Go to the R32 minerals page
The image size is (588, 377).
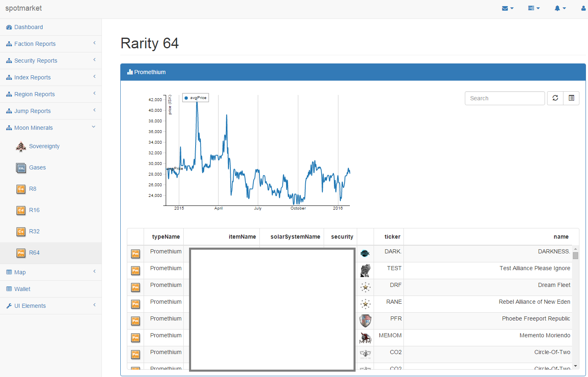coord(34,231)
